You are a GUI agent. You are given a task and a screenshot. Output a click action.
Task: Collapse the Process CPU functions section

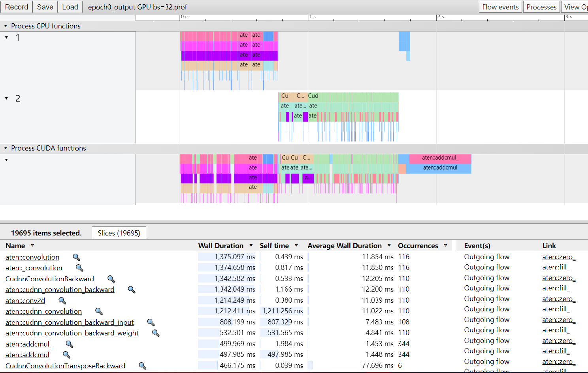click(x=5, y=26)
